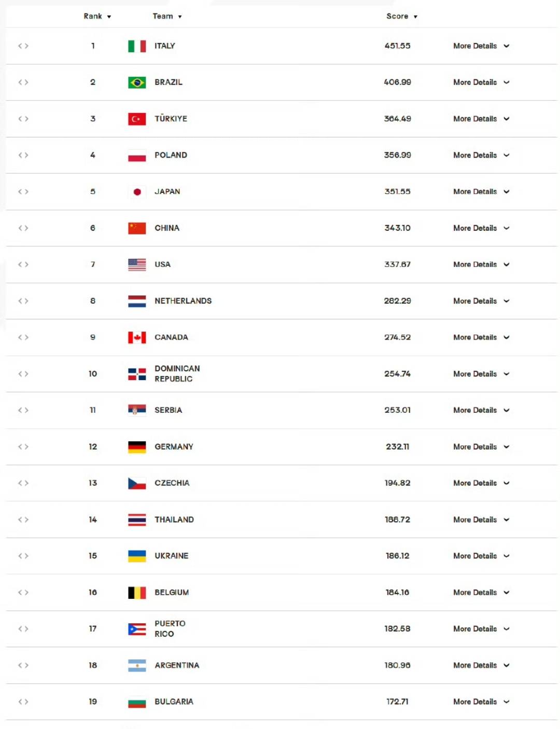Viewport: 560px width, 729px height.
Task: Sort table by Score column
Action: coord(402,16)
